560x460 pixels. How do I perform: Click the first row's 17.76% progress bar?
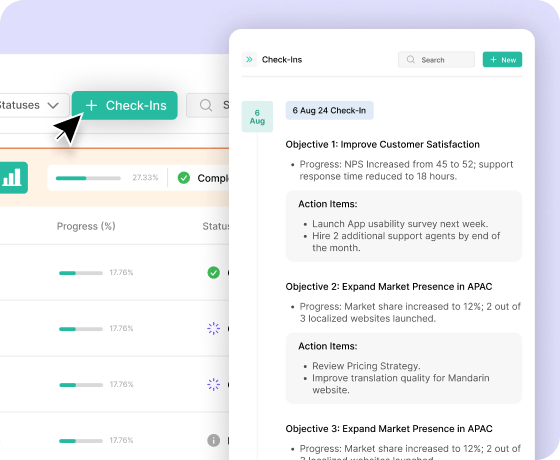click(81, 273)
